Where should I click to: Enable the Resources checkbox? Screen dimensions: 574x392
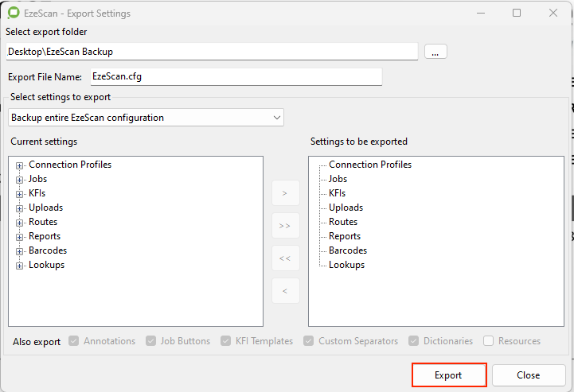[x=488, y=341]
